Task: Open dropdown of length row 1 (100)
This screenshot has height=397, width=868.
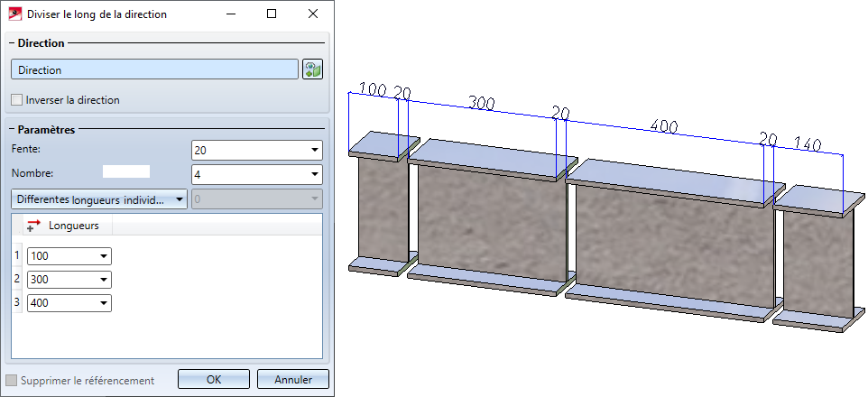Action: [104, 256]
